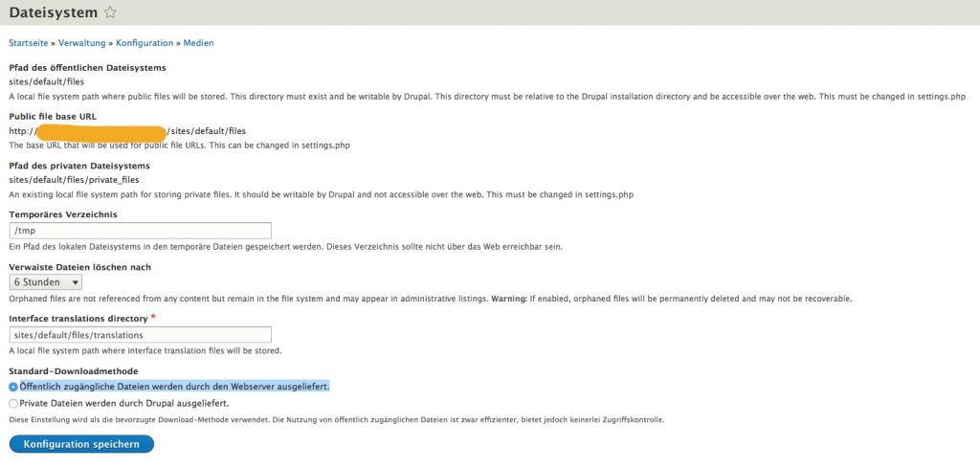The height and width of the screenshot is (469, 980).
Task: Focus the Temporäres Verzeichnis text field
Action: point(140,231)
